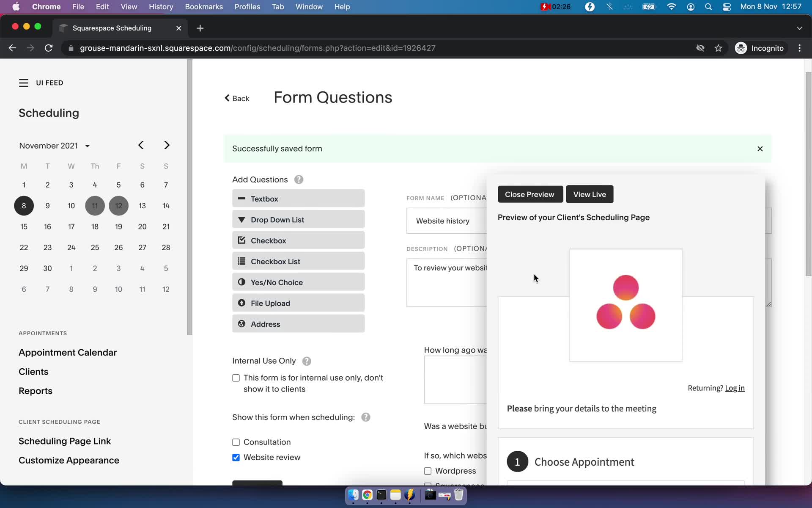Toggle the Website review checkbox

click(x=236, y=457)
